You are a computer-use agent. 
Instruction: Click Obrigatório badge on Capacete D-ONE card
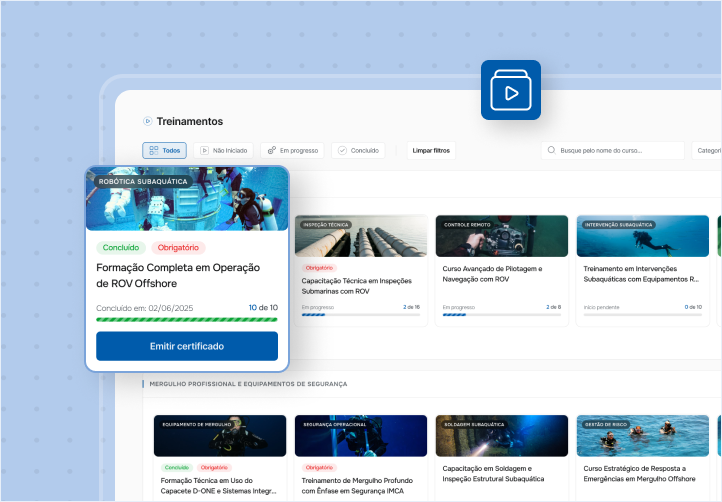[214, 468]
